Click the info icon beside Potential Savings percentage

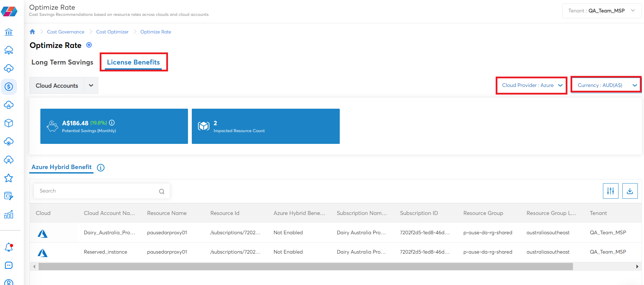pyautogui.click(x=112, y=123)
